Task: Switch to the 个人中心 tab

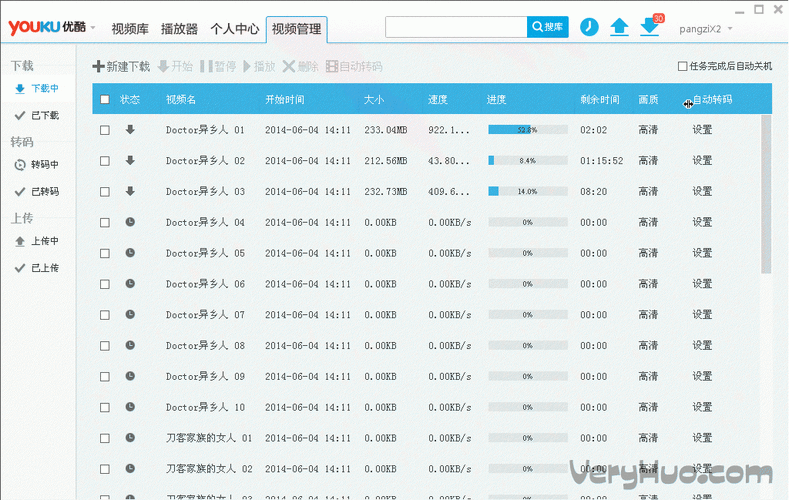Action: click(x=235, y=29)
